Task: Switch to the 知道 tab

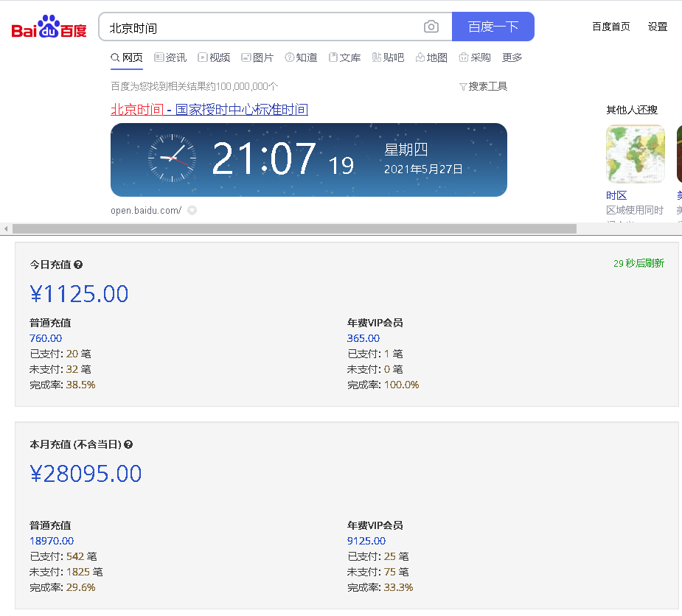Action: pyautogui.click(x=301, y=57)
